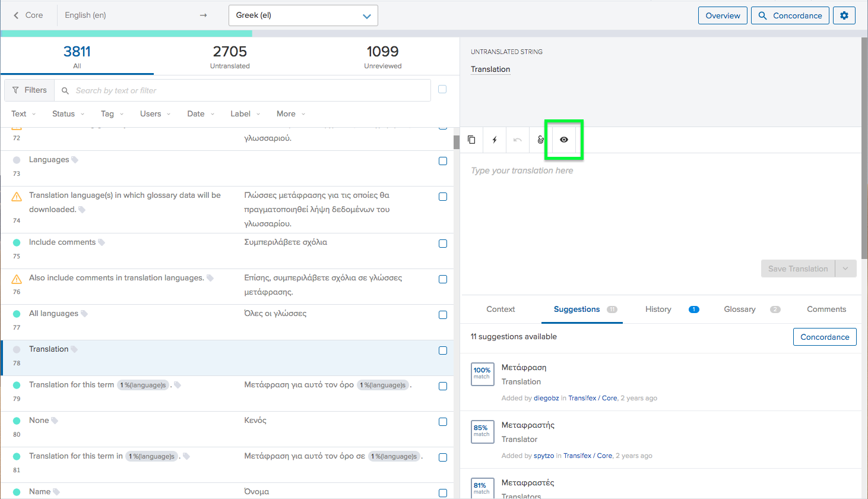Open diegobz user link
The height and width of the screenshot is (499, 868).
(546, 398)
